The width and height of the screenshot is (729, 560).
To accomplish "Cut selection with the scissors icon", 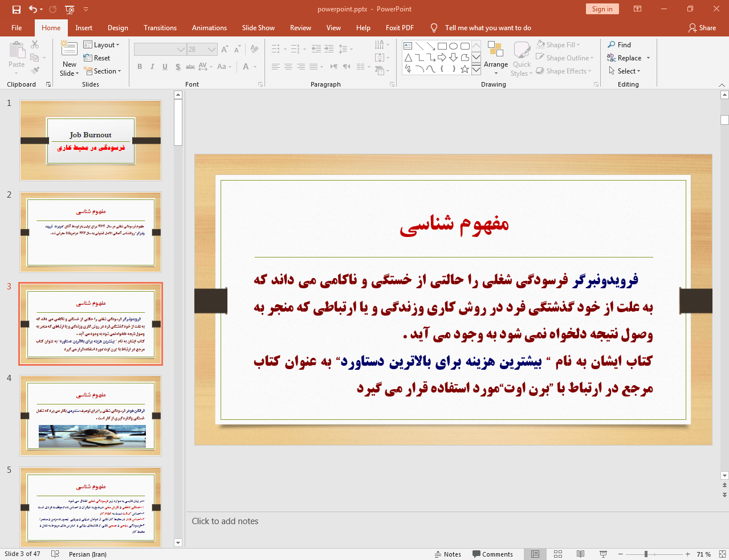I will 35,44.
